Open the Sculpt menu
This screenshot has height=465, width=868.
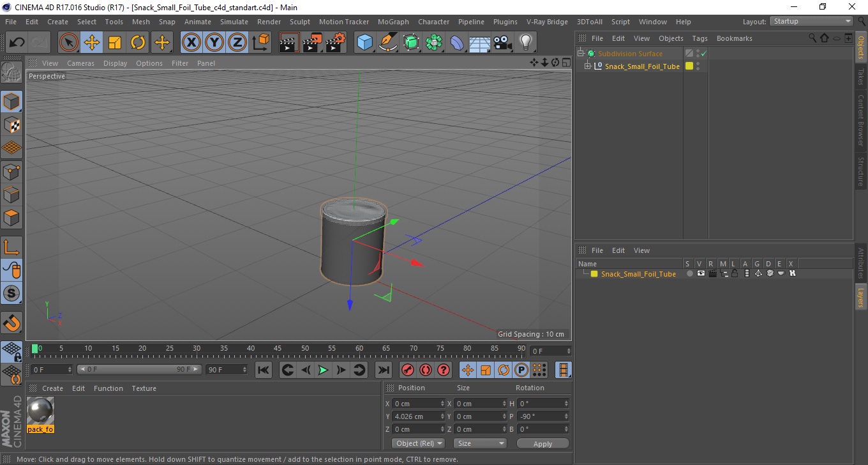coord(299,22)
